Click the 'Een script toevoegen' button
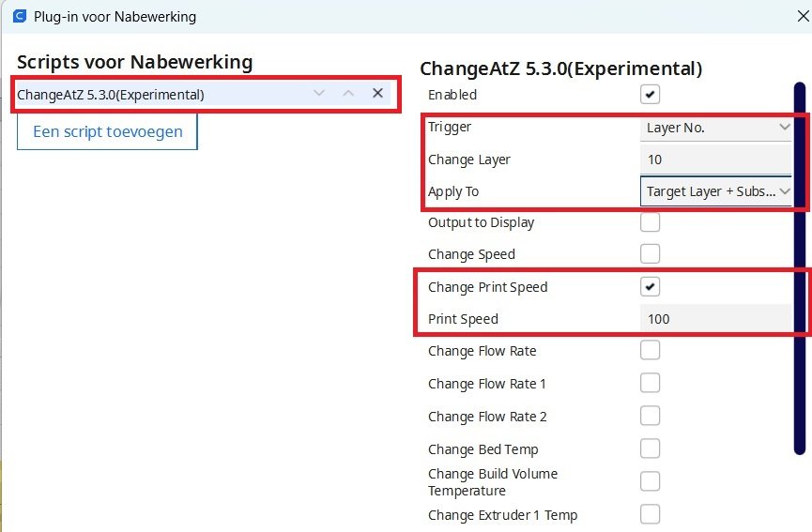 [x=107, y=131]
